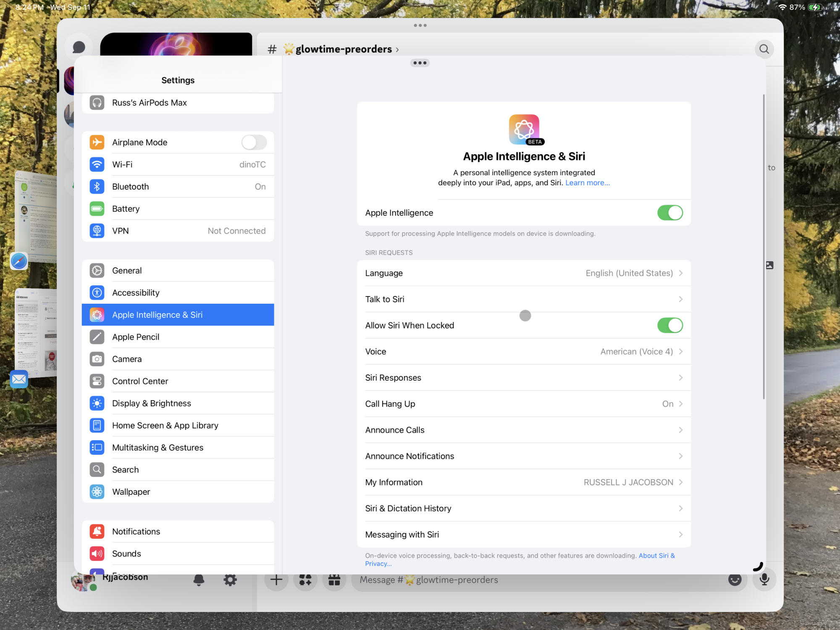Click the Discord search magnifier icon

[x=764, y=49]
